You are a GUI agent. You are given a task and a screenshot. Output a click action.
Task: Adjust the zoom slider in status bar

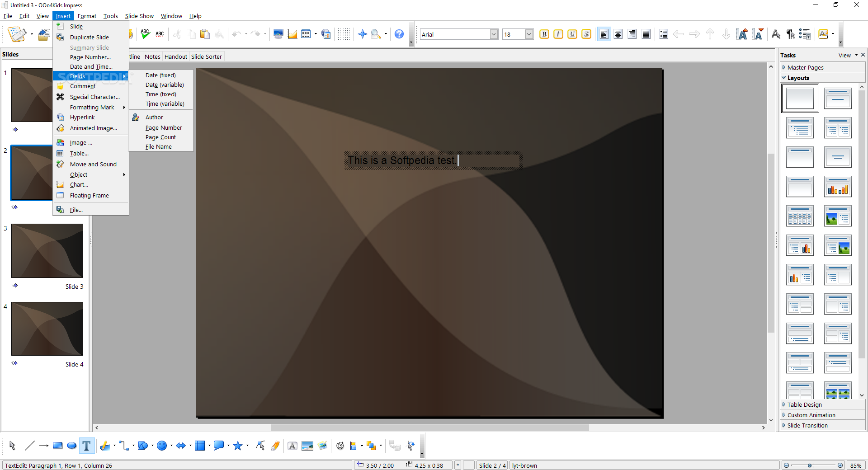click(x=810, y=465)
